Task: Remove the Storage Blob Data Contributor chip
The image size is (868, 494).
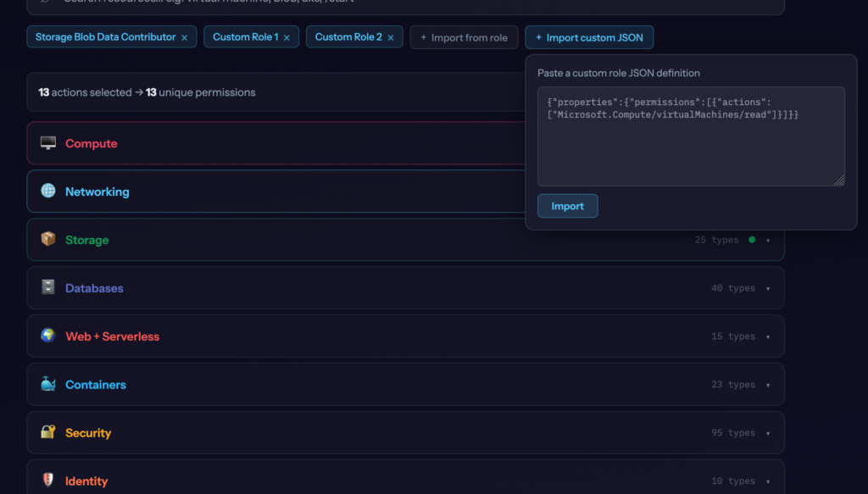Action: [185, 38]
